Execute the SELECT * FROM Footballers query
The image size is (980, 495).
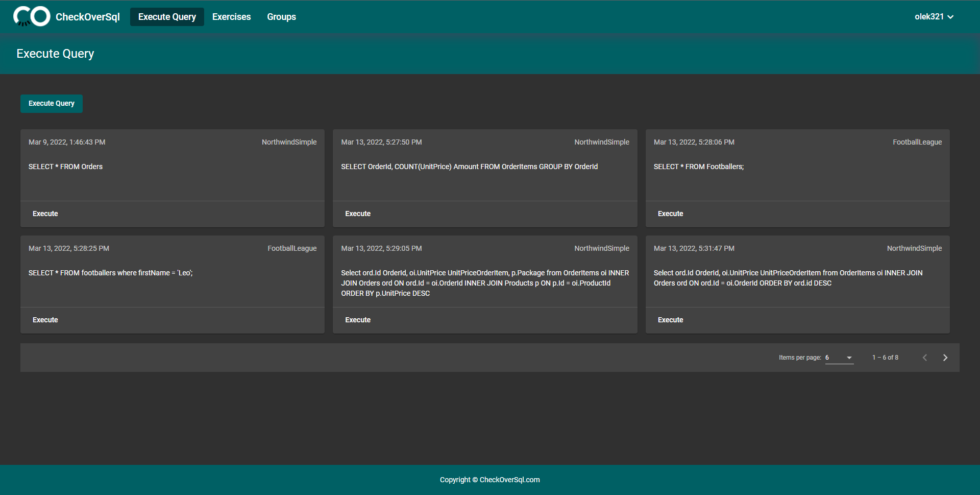(x=670, y=214)
